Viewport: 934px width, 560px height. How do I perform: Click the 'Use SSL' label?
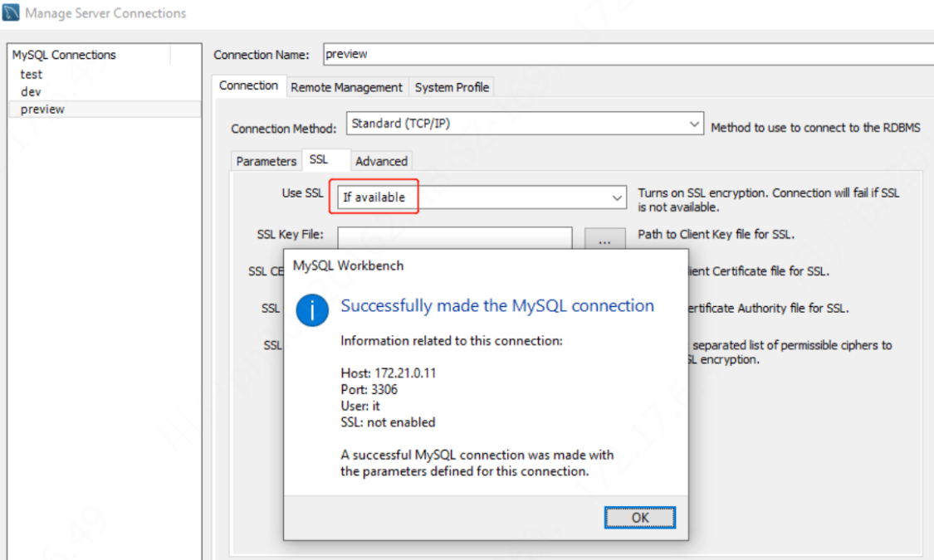coord(302,192)
